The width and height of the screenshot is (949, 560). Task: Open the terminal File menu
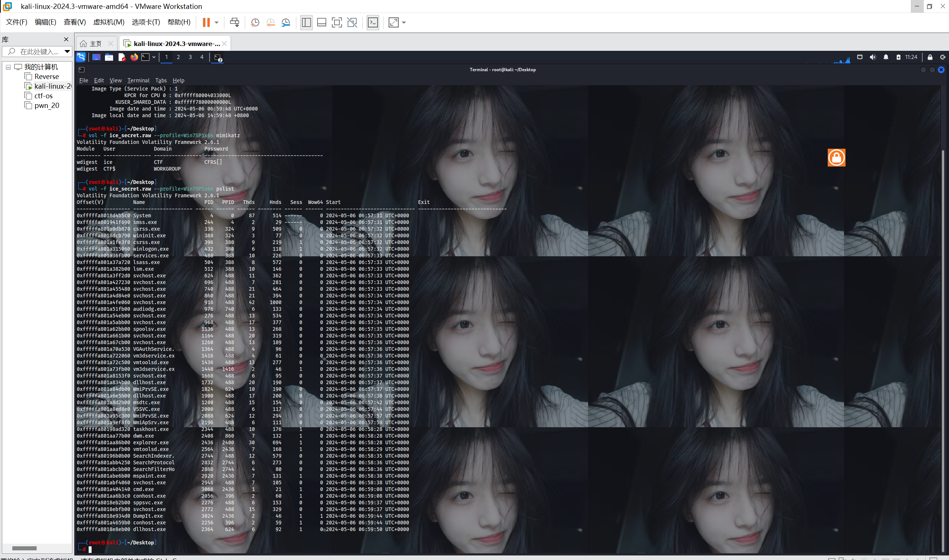[84, 80]
